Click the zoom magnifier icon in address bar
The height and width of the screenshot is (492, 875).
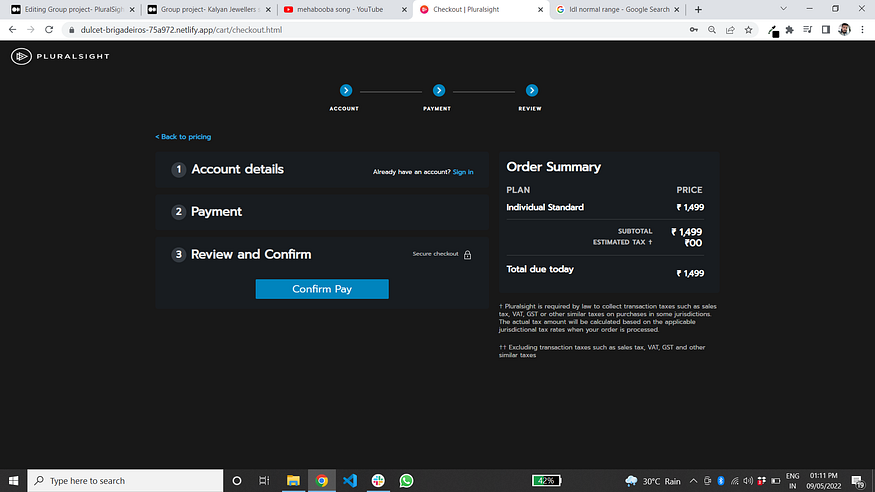[712, 30]
